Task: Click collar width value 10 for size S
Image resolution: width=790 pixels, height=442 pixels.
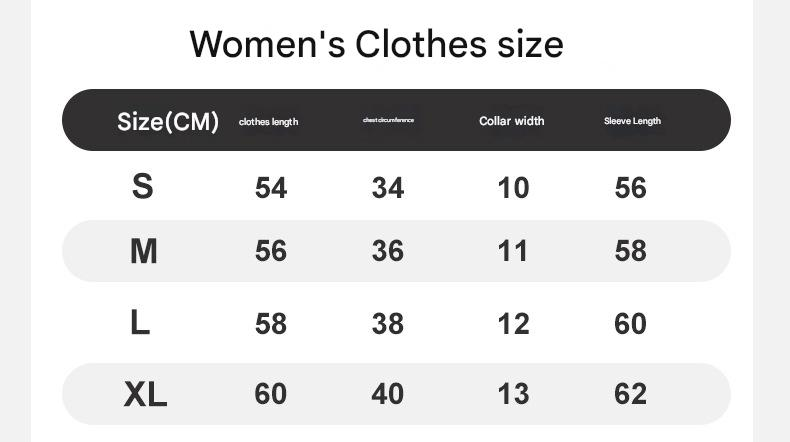Action: (513, 188)
